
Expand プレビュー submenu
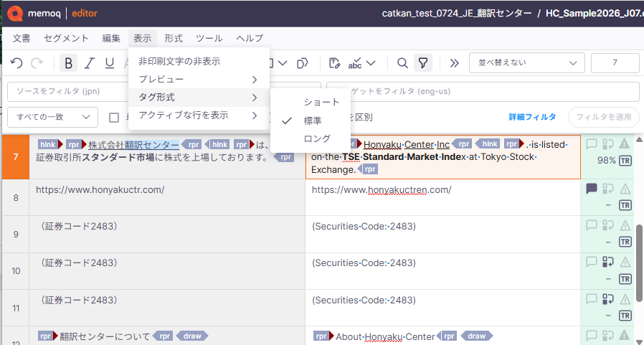(199, 80)
